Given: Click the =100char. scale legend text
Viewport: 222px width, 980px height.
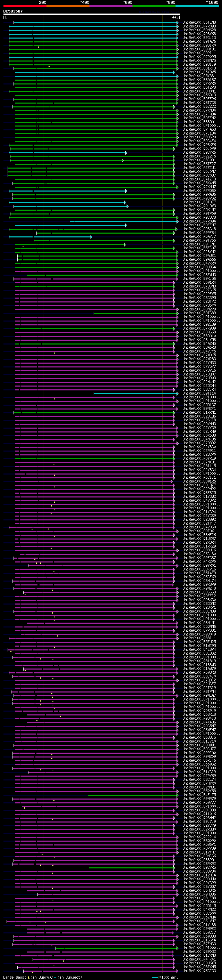Looking at the screenshot, I should click(168, 977).
